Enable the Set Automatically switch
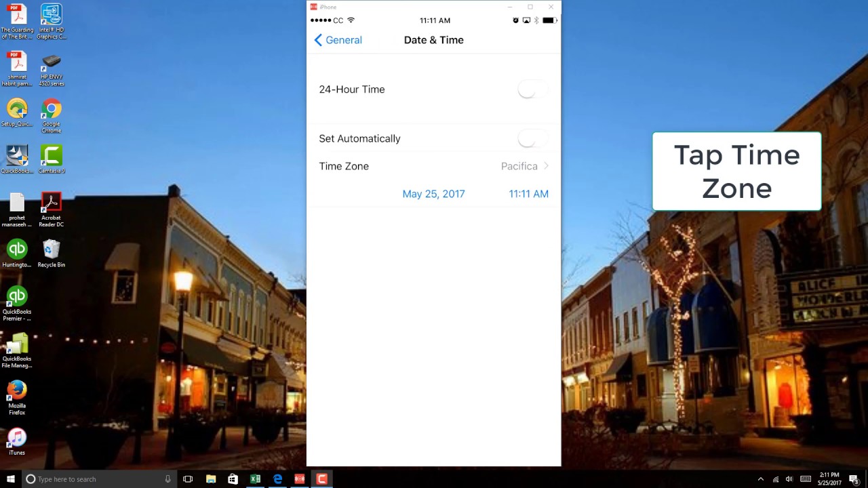The height and width of the screenshot is (488, 868). click(x=532, y=139)
